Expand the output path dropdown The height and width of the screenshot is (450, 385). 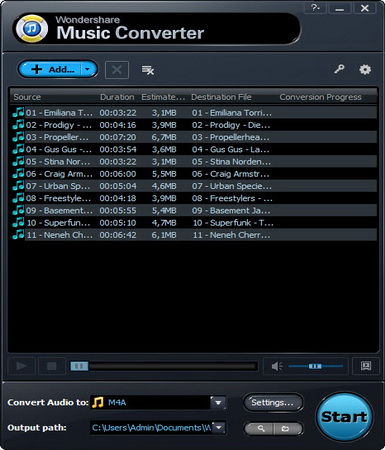pos(219,428)
